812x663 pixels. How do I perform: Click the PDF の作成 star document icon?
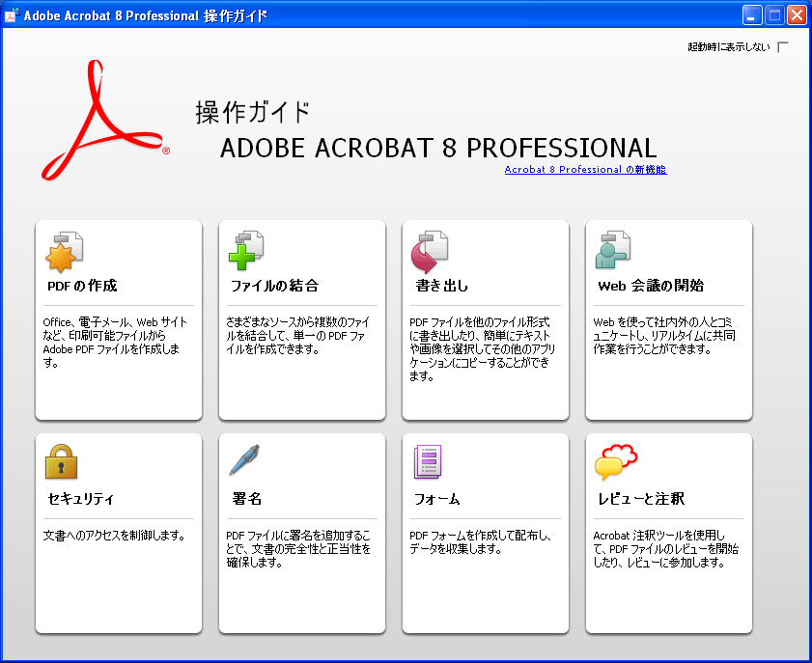click(65, 252)
